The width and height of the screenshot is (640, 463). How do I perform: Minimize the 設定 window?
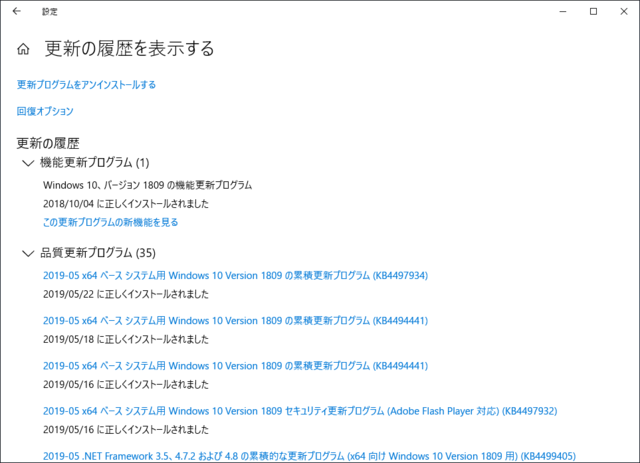563,11
